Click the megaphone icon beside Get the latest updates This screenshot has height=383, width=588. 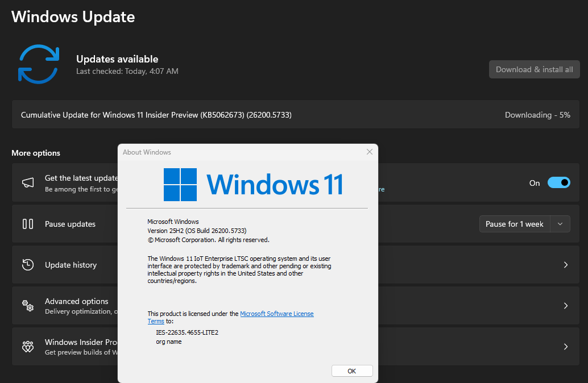tap(28, 182)
